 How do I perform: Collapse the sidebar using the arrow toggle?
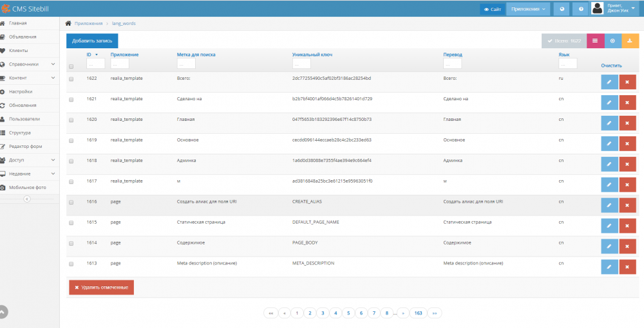pos(27,199)
